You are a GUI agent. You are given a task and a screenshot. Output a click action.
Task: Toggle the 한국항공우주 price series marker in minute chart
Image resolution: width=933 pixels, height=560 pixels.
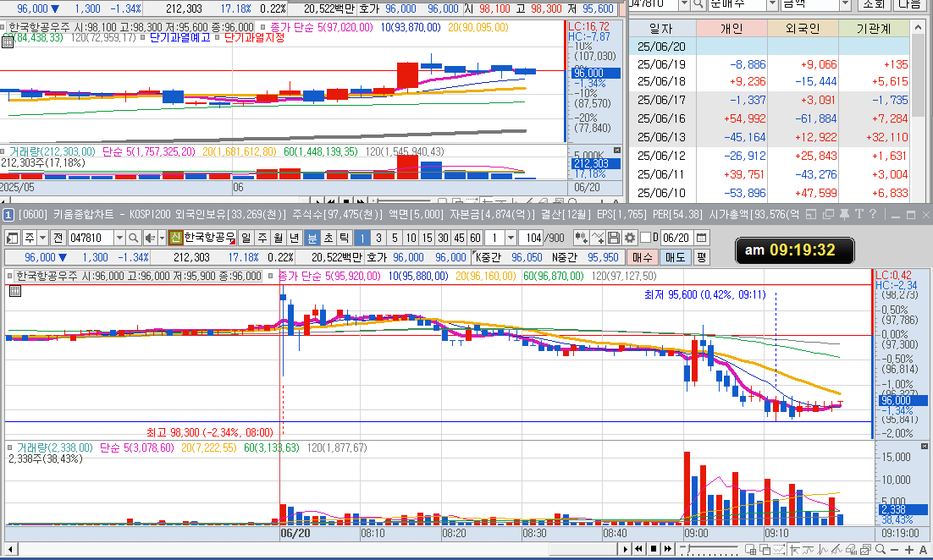pyautogui.click(x=9, y=276)
